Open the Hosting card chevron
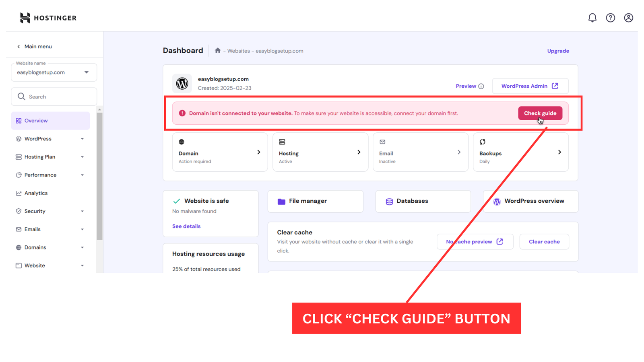This screenshot has width=644, height=362. click(x=359, y=152)
